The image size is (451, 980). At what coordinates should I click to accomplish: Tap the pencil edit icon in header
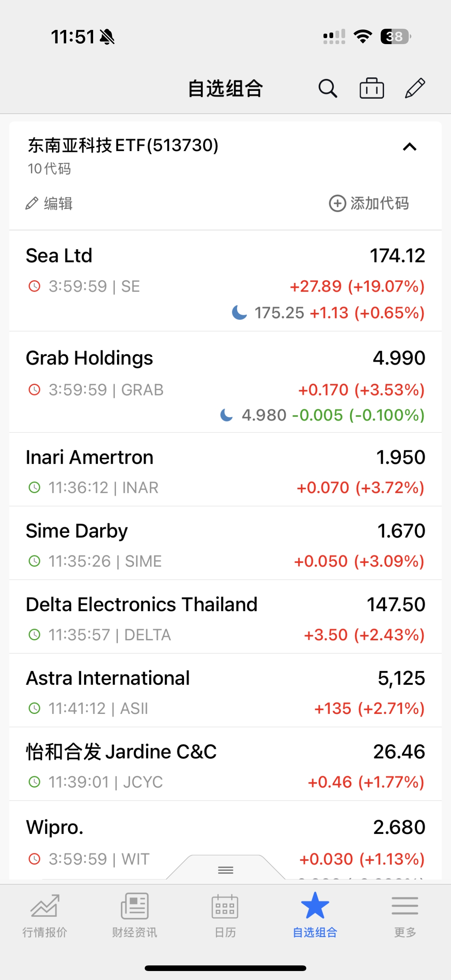click(x=415, y=88)
